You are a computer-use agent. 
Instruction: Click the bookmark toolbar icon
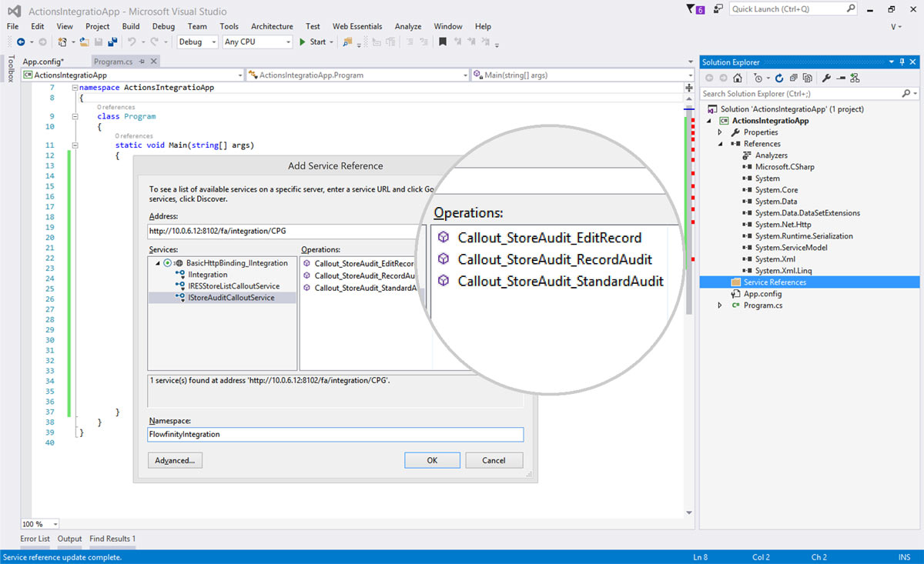tap(443, 42)
